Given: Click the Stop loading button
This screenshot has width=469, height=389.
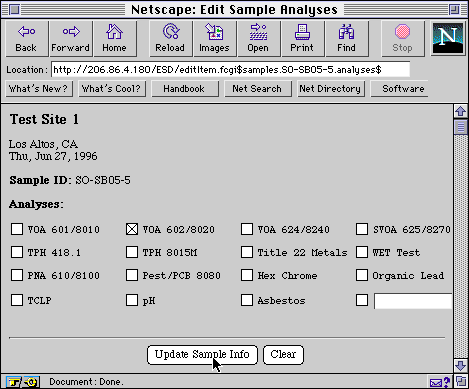Looking at the screenshot, I should coord(403,39).
